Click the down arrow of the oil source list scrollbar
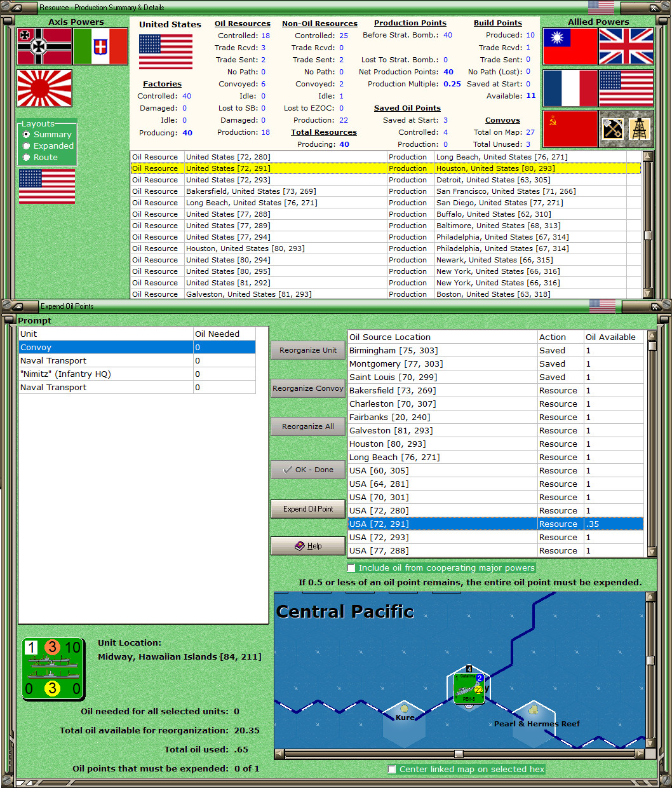This screenshot has width=672, height=788. 652,552
